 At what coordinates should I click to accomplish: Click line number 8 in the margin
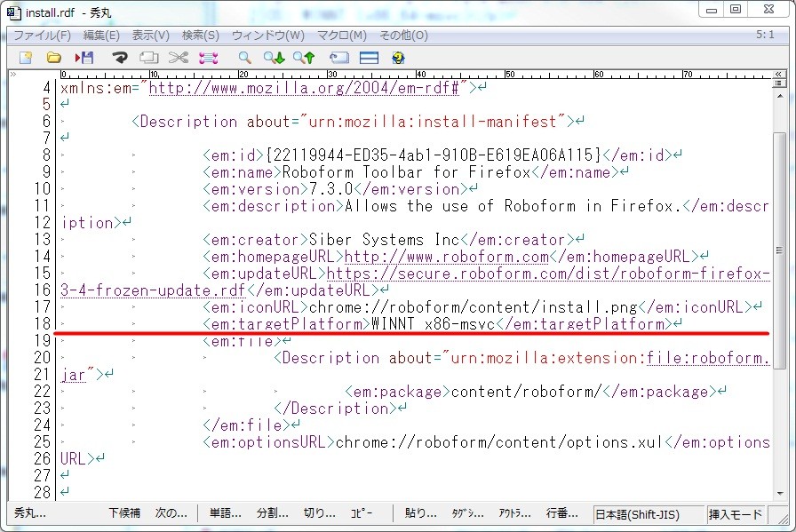pyautogui.click(x=45, y=155)
